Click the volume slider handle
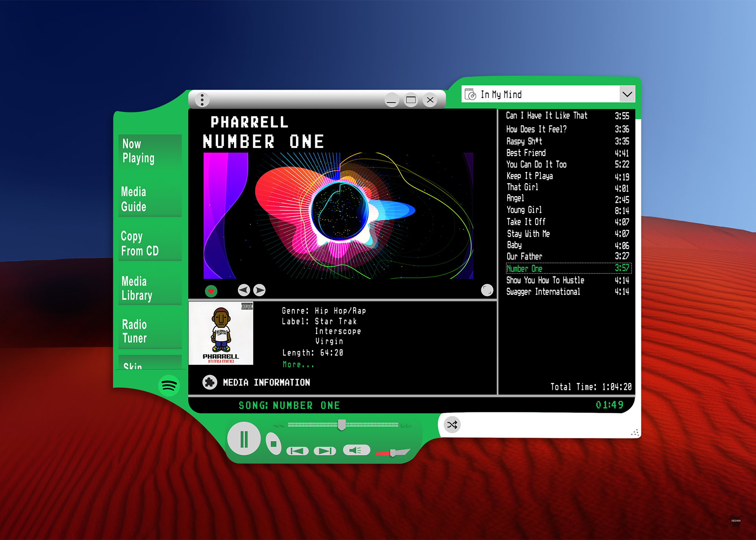This screenshot has height=540, width=756. point(393,453)
